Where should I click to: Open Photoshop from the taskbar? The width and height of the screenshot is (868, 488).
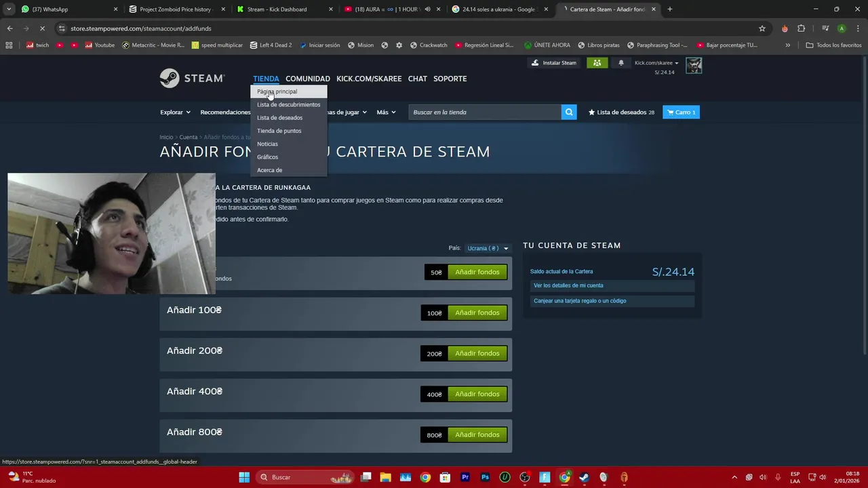[485, 477]
